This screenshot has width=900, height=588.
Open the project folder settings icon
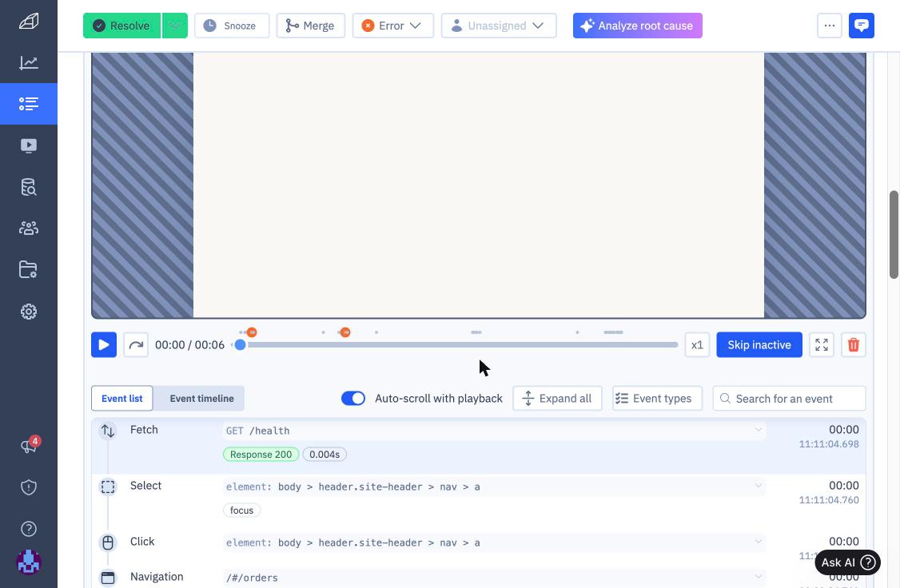(29, 269)
